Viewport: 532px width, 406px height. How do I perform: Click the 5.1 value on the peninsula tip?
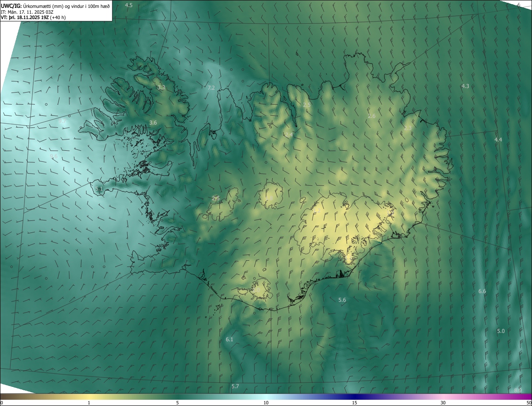tap(99, 188)
